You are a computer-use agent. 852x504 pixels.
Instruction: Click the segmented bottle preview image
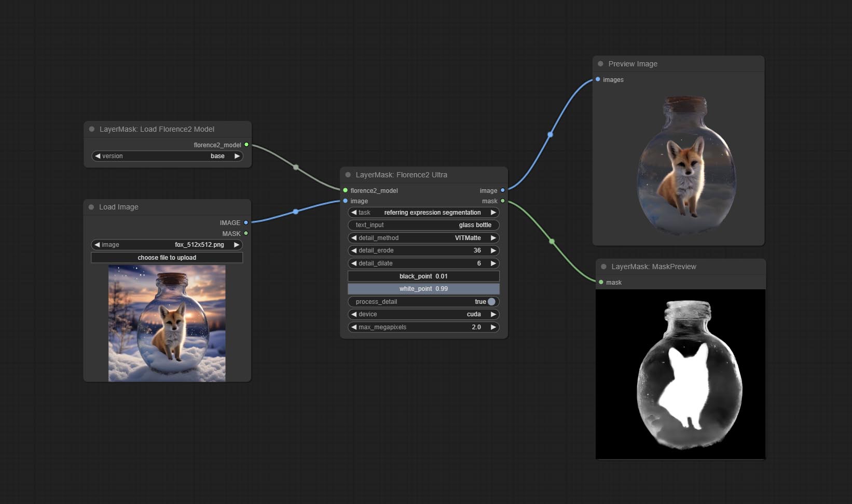pos(685,165)
